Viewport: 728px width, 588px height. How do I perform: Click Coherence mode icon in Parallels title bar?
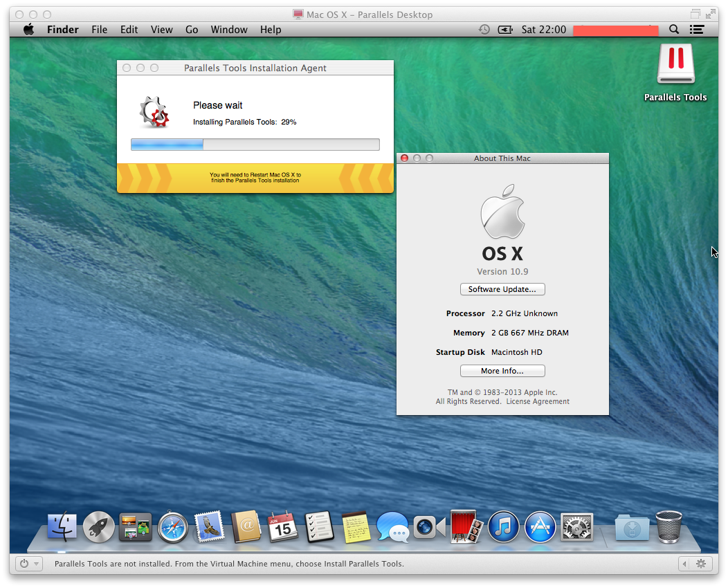pos(695,15)
